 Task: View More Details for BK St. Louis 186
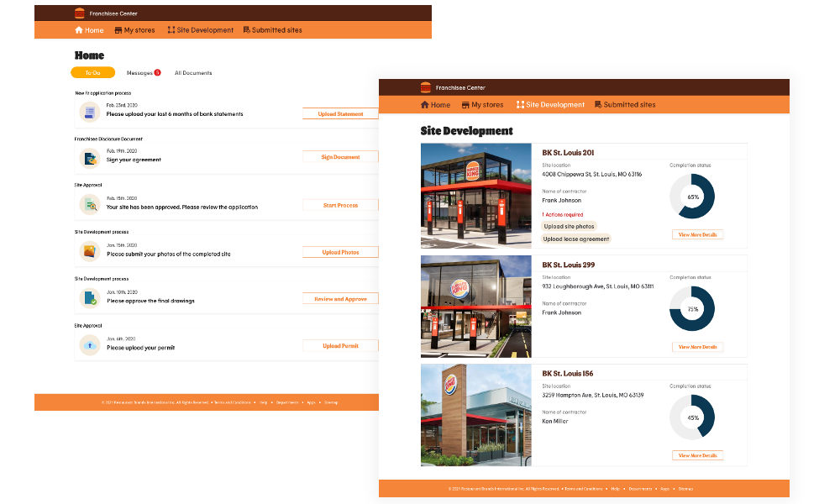(x=697, y=456)
